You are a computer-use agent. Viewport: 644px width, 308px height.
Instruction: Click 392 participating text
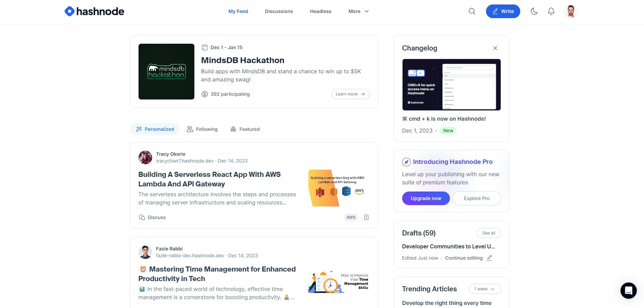(x=230, y=94)
